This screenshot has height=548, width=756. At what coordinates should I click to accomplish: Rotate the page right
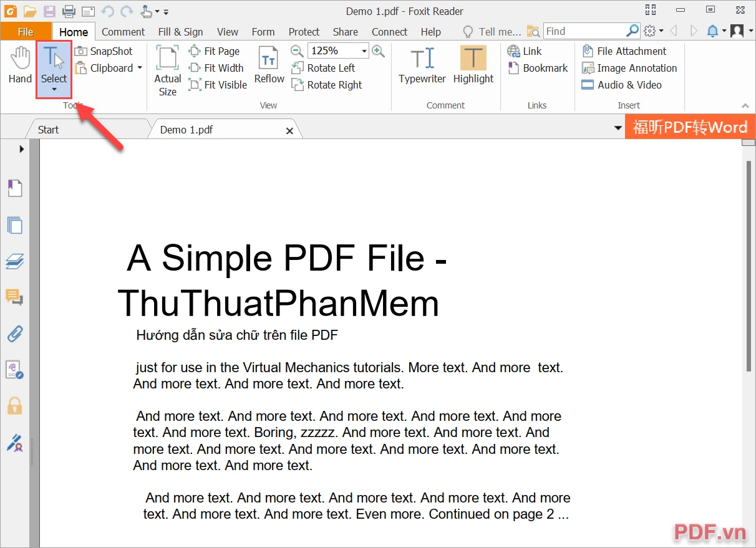(x=327, y=85)
